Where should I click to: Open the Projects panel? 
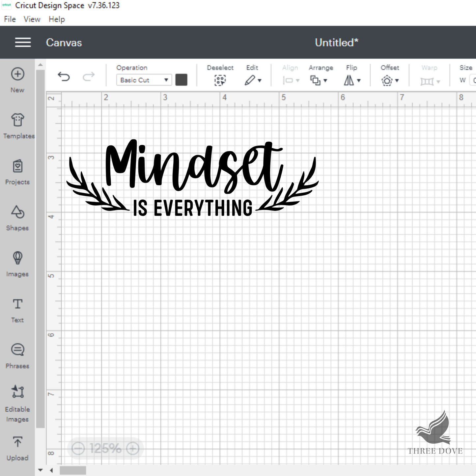pos(17,172)
